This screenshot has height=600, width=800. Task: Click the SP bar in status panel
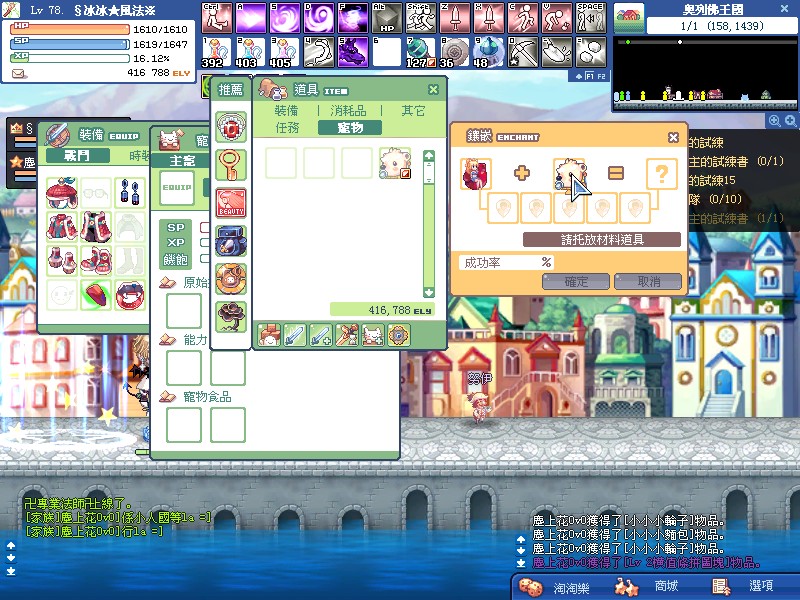click(69, 44)
